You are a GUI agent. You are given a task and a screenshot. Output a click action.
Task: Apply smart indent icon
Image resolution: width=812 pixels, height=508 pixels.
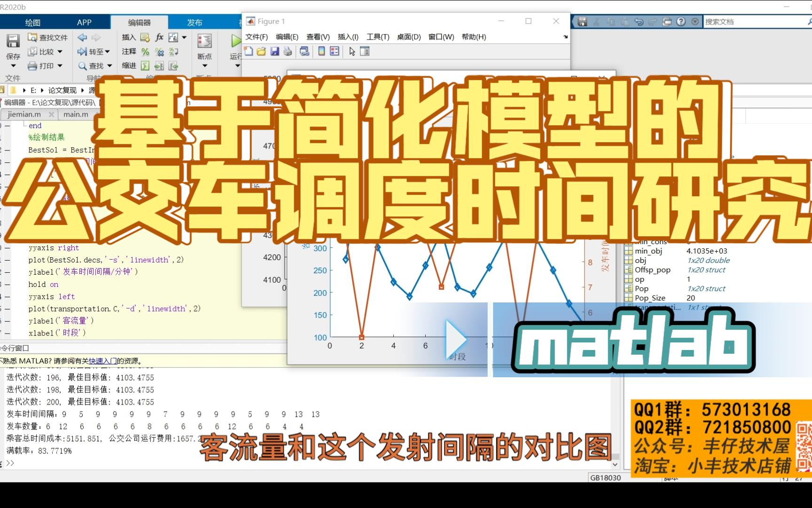pos(145,66)
